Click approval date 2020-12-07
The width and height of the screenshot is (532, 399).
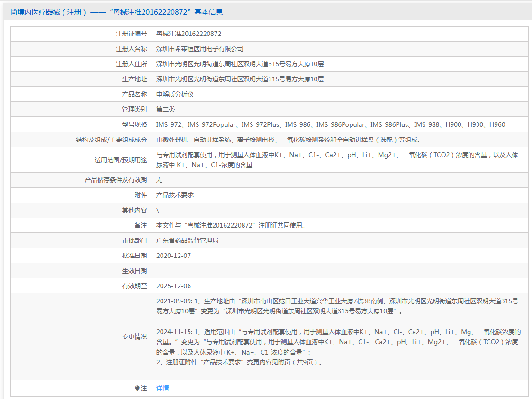pos(173,256)
